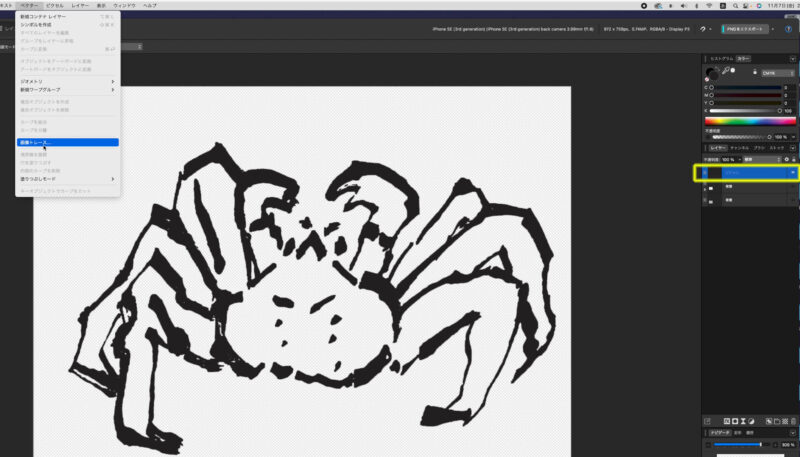This screenshot has height=457, width=800.
Task: Click the delete layer trash icon
Action: coord(793,421)
